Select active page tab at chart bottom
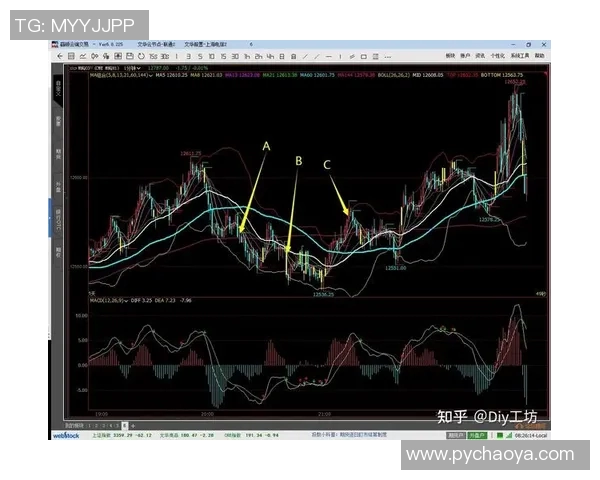 (124, 425)
